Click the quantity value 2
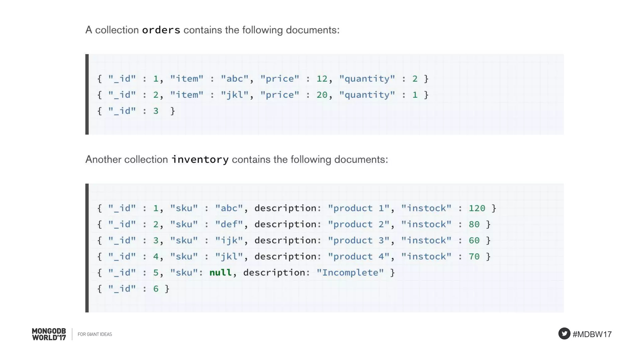 point(415,79)
